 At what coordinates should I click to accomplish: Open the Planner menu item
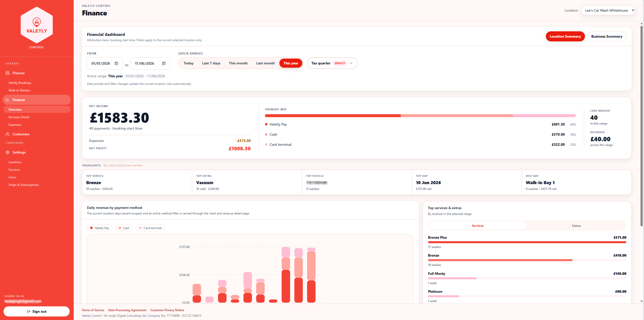tap(37, 73)
